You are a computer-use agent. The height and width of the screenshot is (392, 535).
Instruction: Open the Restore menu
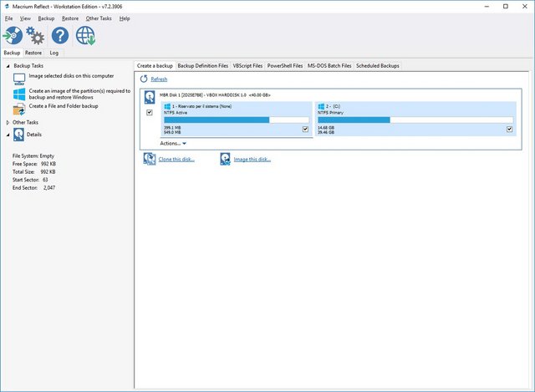point(70,18)
